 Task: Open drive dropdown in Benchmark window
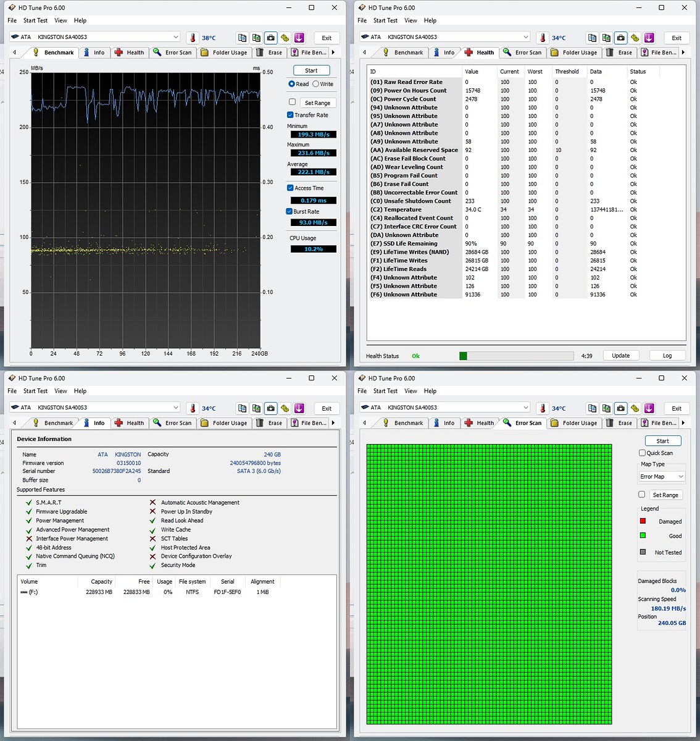click(x=175, y=37)
